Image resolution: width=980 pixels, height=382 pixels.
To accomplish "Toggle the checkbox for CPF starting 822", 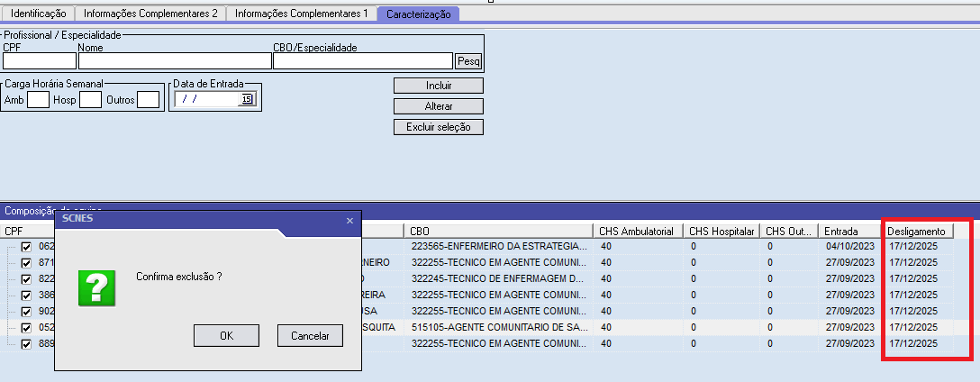I will pyautogui.click(x=26, y=278).
